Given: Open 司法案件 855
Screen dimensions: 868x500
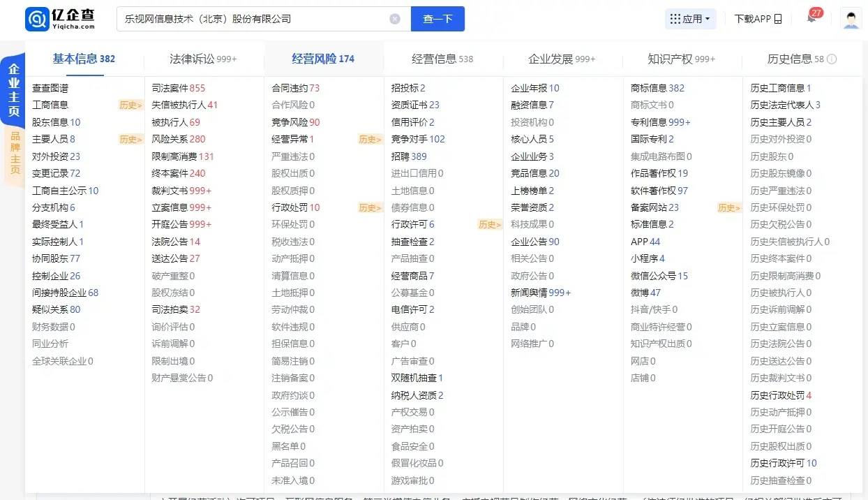Looking at the screenshot, I should click(x=179, y=88).
